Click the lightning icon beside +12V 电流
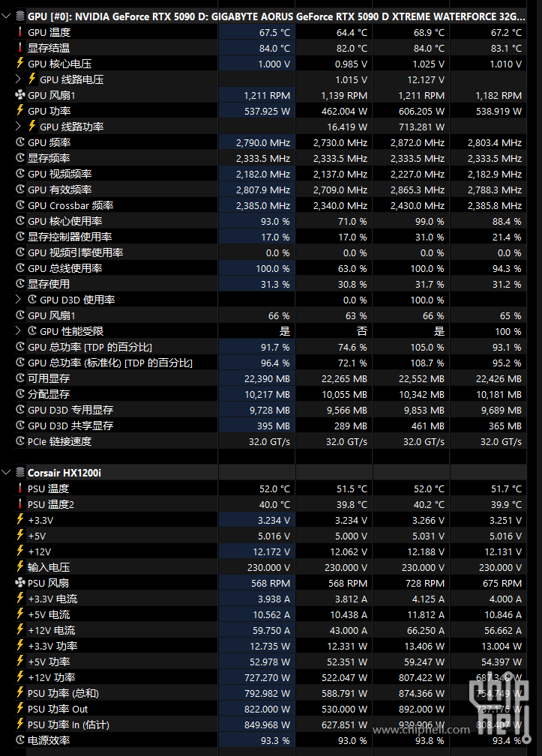Screen dimensions: 542x756 [x=19, y=630]
